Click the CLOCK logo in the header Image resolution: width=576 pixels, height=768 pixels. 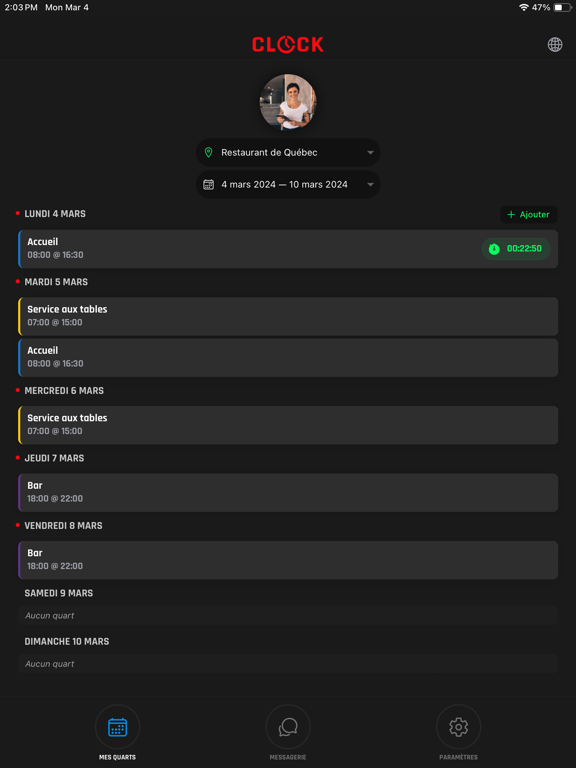pos(288,45)
